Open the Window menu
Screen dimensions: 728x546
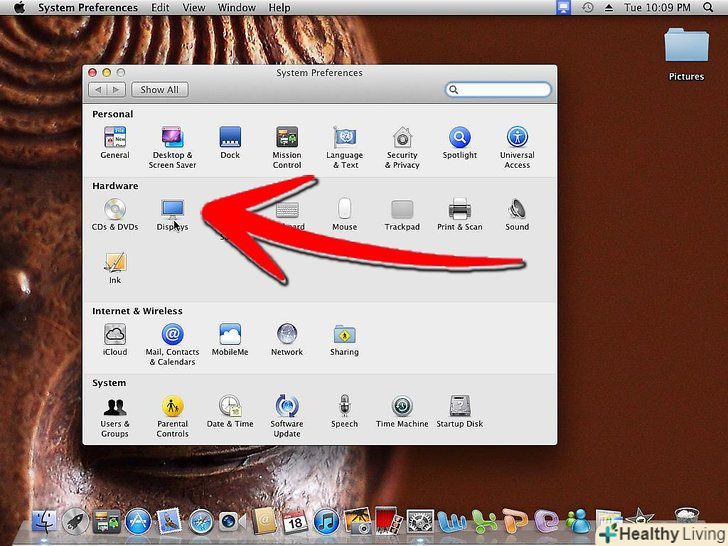pos(237,7)
